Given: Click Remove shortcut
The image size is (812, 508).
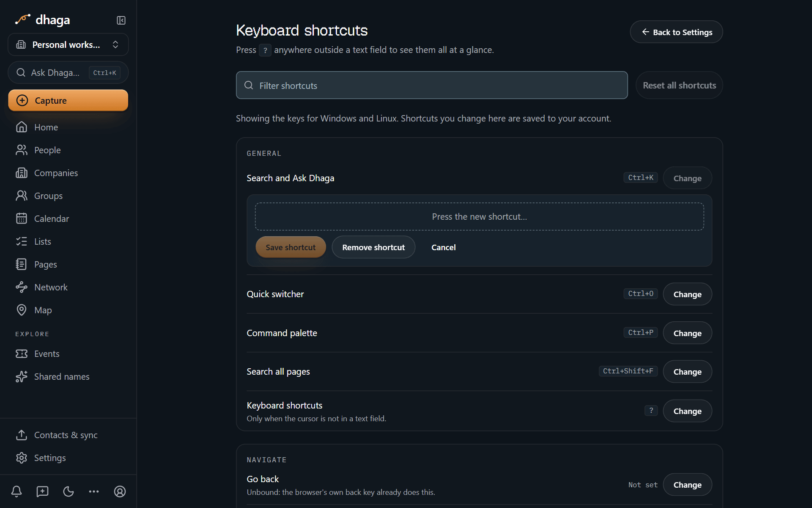Looking at the screenshot, I should 373,247.
